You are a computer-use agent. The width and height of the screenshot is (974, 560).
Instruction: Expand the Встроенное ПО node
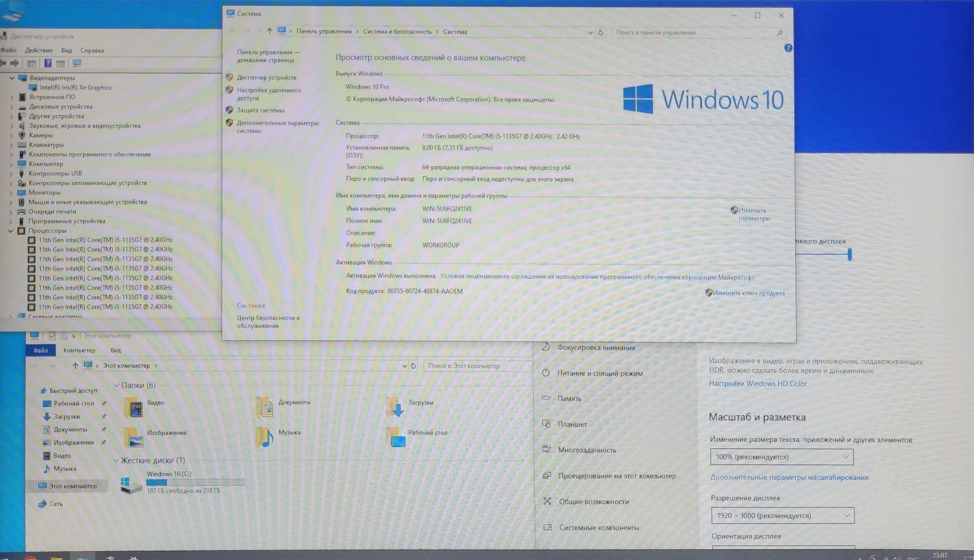pos(12,97)
